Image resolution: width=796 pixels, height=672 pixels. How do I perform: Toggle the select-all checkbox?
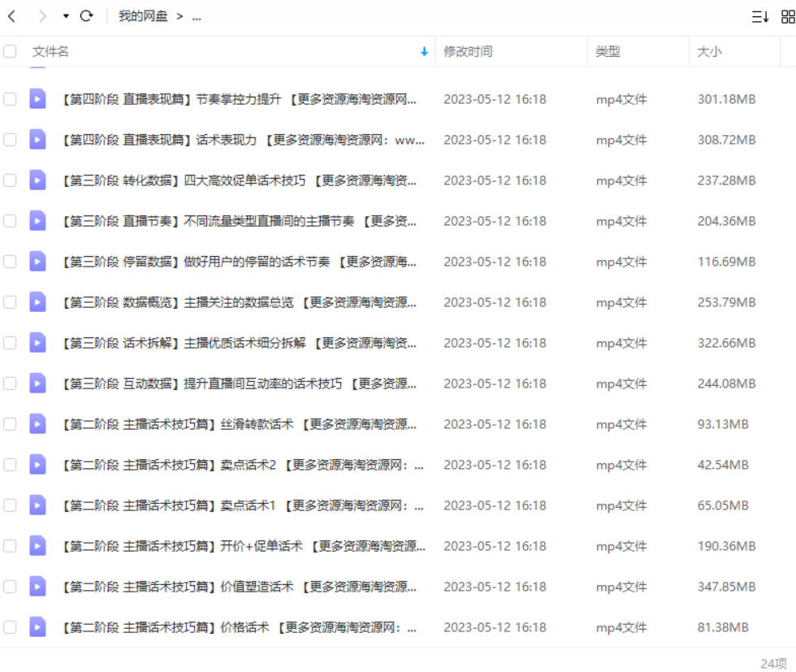(10, 51)
